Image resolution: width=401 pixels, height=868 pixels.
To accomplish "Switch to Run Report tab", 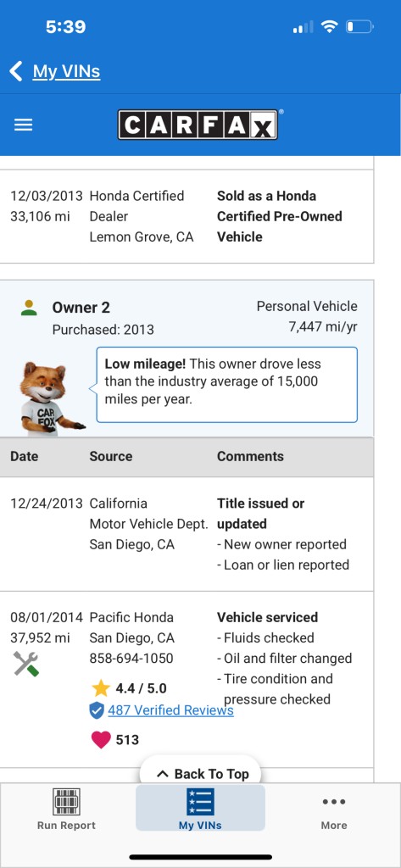I will [66, 809].
